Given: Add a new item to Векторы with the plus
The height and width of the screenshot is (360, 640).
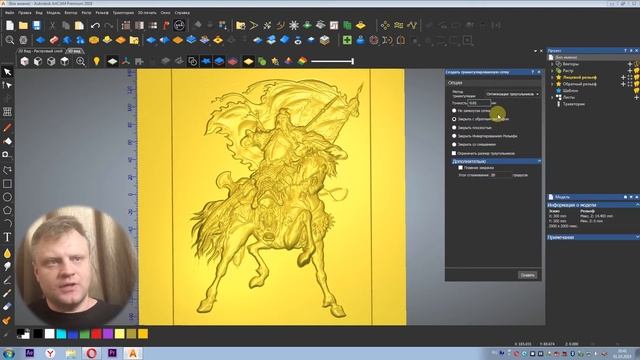Looking at the screenshot, I should coord(630,64).
